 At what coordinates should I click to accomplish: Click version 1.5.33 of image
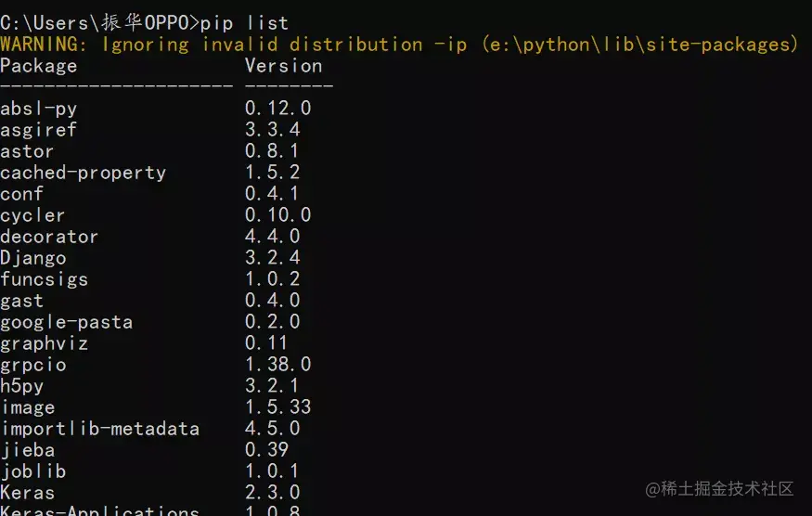278,407
